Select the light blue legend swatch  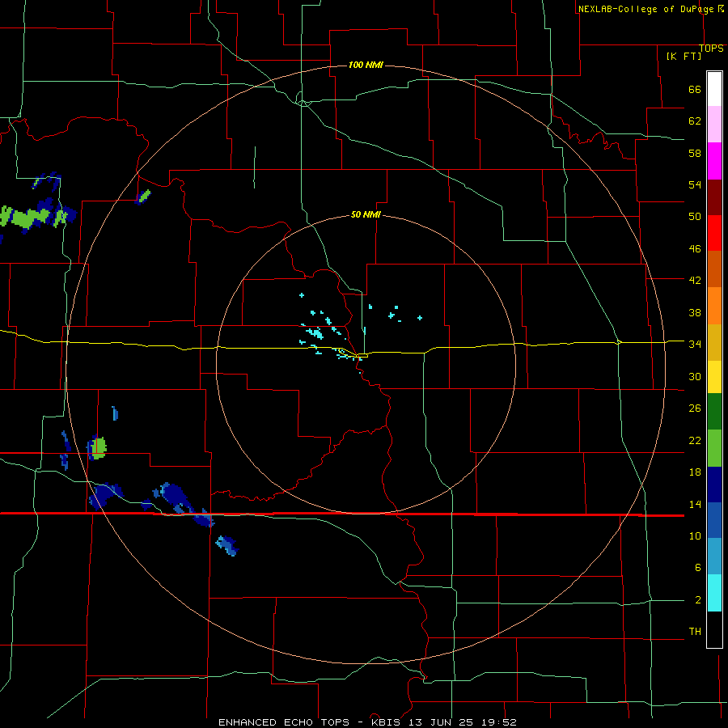[714, 556]
